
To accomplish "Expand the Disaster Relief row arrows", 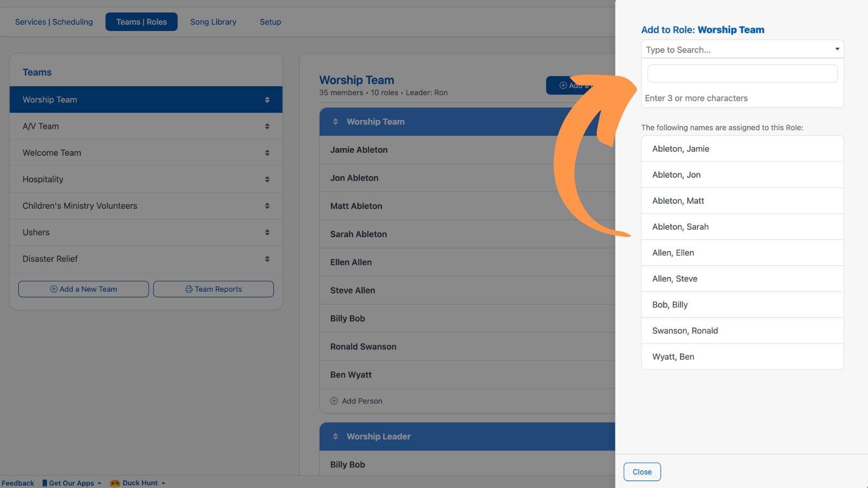I will (267, 259).
